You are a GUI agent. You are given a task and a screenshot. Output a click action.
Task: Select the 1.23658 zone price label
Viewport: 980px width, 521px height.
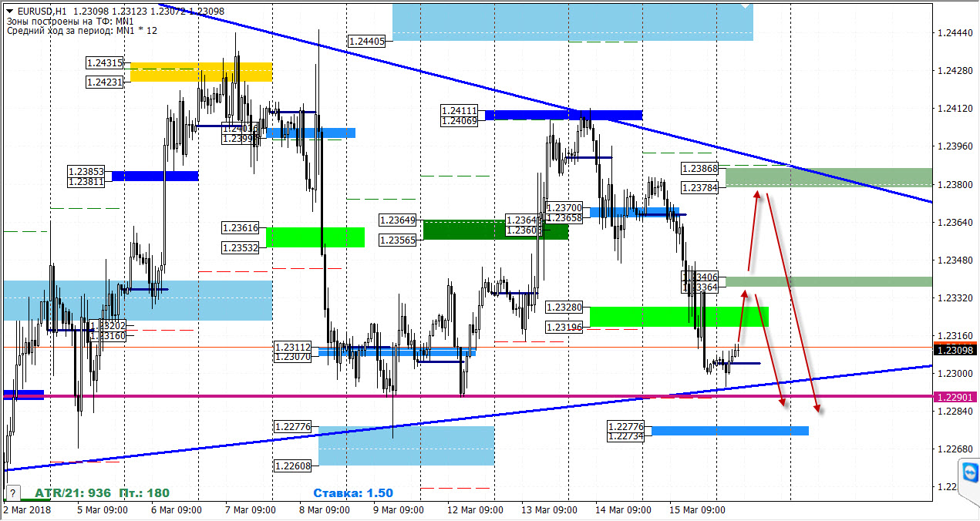564,218
